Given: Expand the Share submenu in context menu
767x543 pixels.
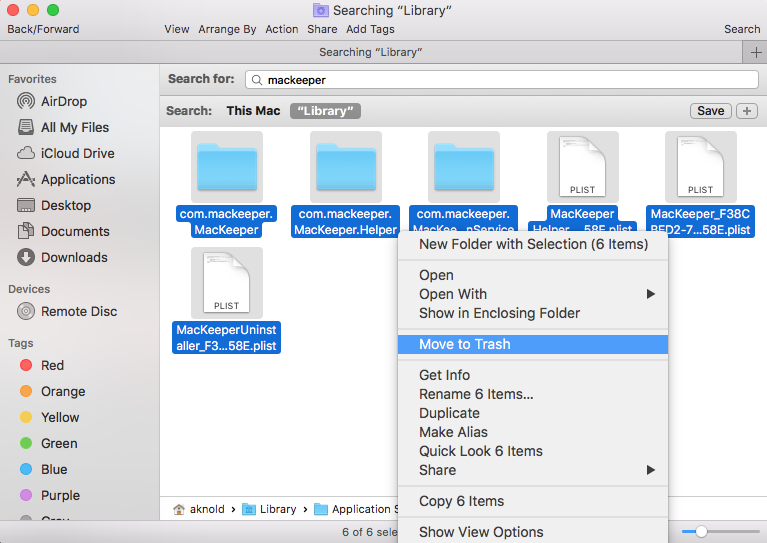Looking at the screenshot, I should tap(533, 470).
